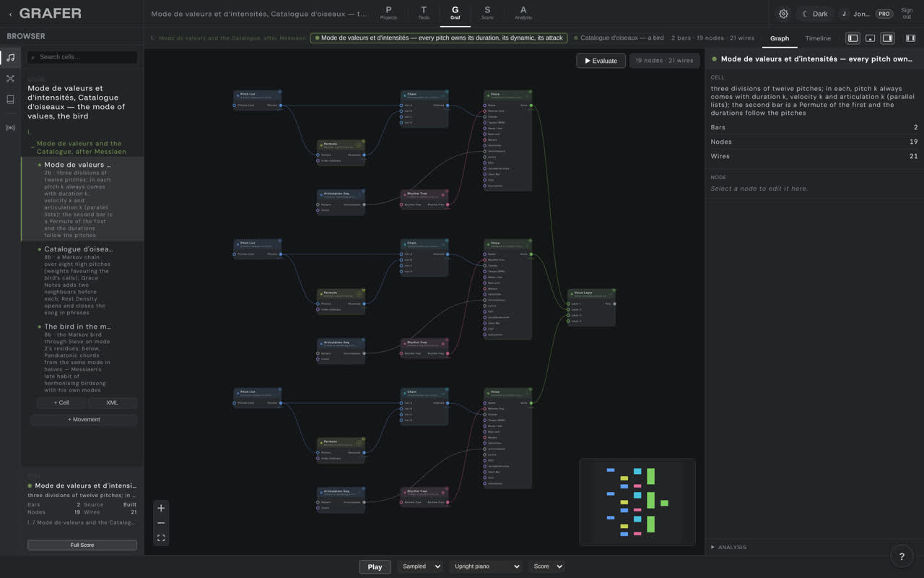The image size is (924, 578).
Task: Collapse the 'Mode de valeurs and the Catalogue' movement
Action: tap(32, 147)
